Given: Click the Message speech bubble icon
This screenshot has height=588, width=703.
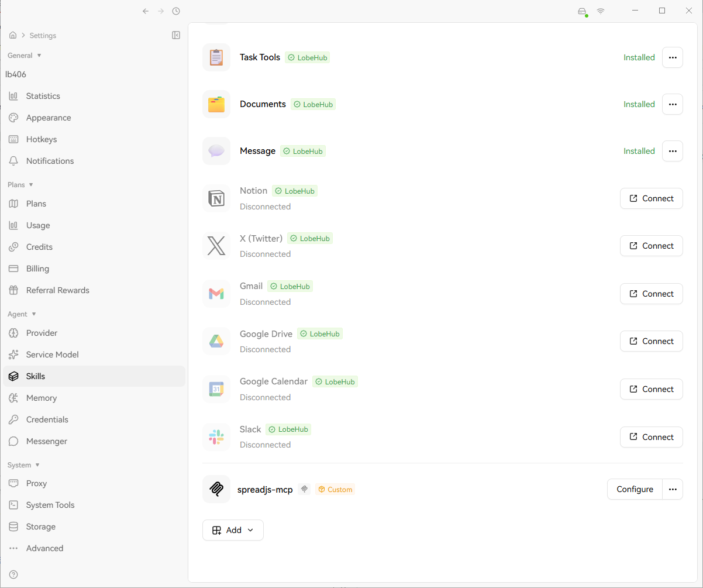Looking at the screenshot, I should click(216, 151).
